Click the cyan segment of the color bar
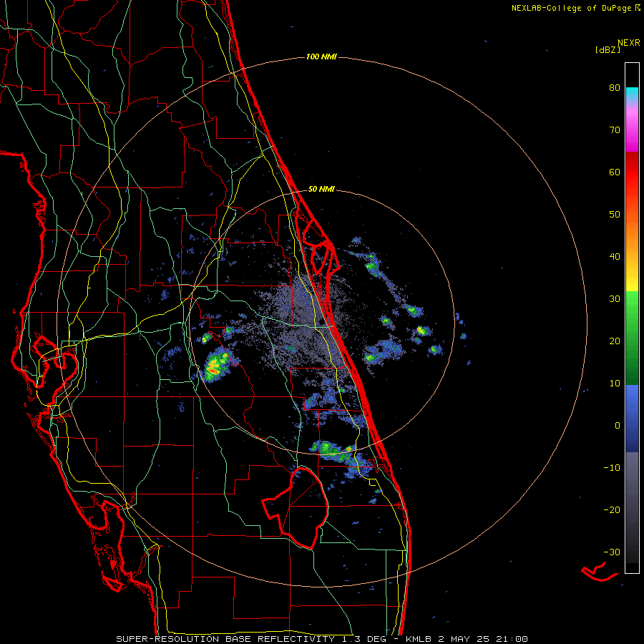 632,94
